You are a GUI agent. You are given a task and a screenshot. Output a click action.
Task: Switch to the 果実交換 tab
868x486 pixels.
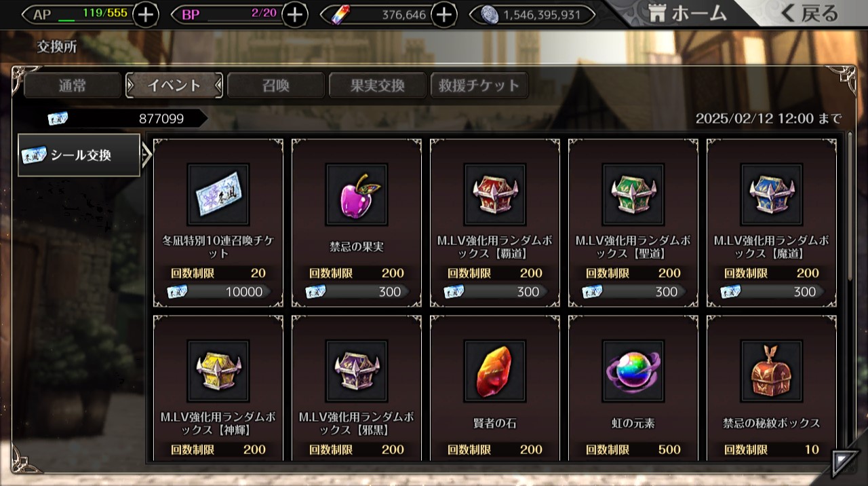[x=378, y=86]
